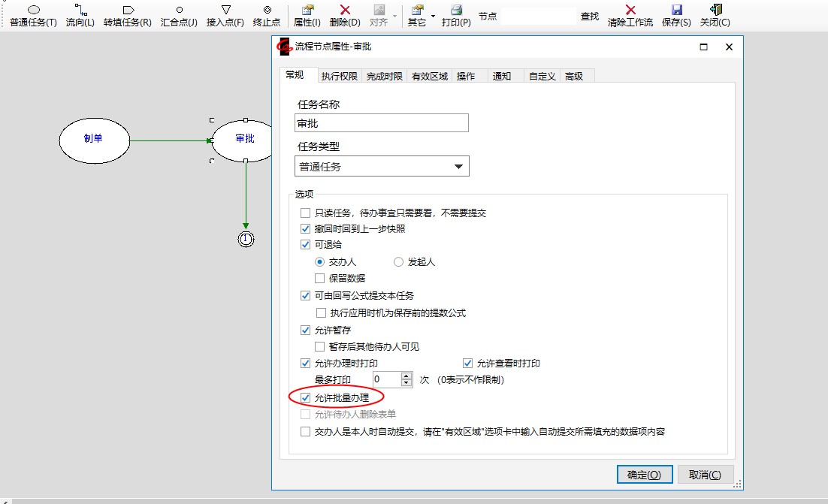Viewport: 828px width, 504px height.
Task: Insert a 终止点 end node
Action: (267, 10)
